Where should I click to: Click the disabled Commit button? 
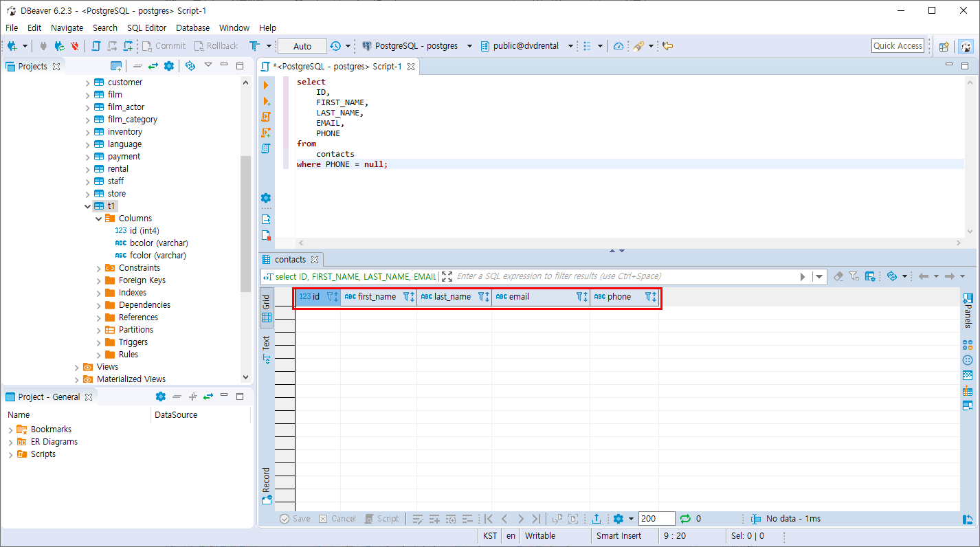(164, 46)
